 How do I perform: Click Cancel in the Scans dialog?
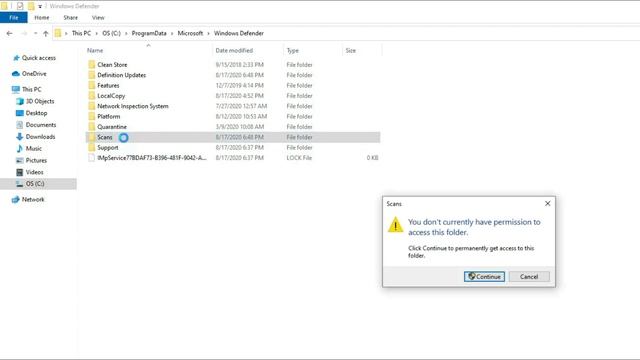529,276
